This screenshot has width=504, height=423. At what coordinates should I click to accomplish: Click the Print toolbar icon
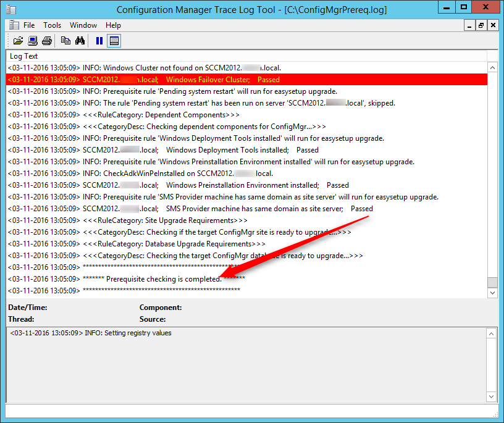[x=46, y=41]
